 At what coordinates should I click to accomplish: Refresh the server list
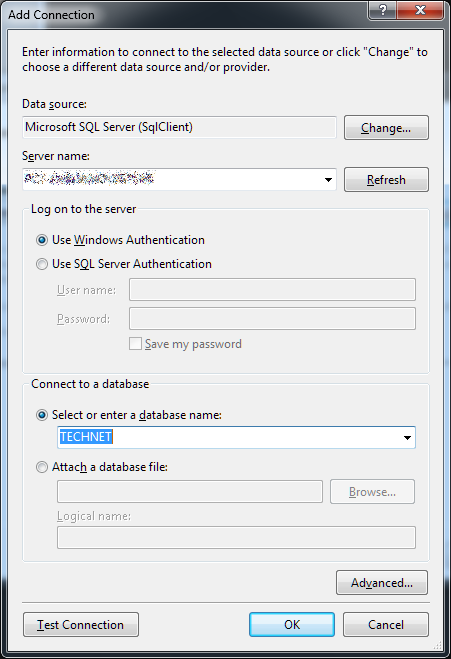click(x=386, y=180)
